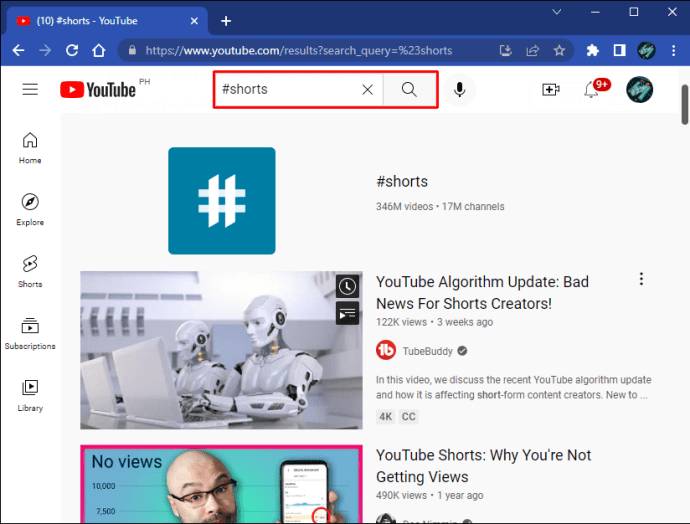
Task: Share this page via address bar icon
Action: tap(532, 51)
